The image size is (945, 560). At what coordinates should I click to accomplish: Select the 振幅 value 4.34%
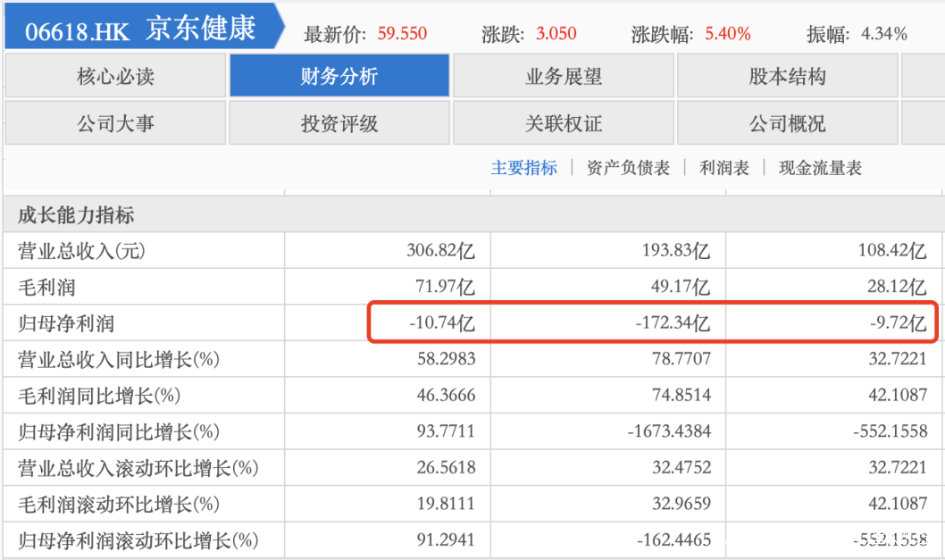tap(884, 33)
